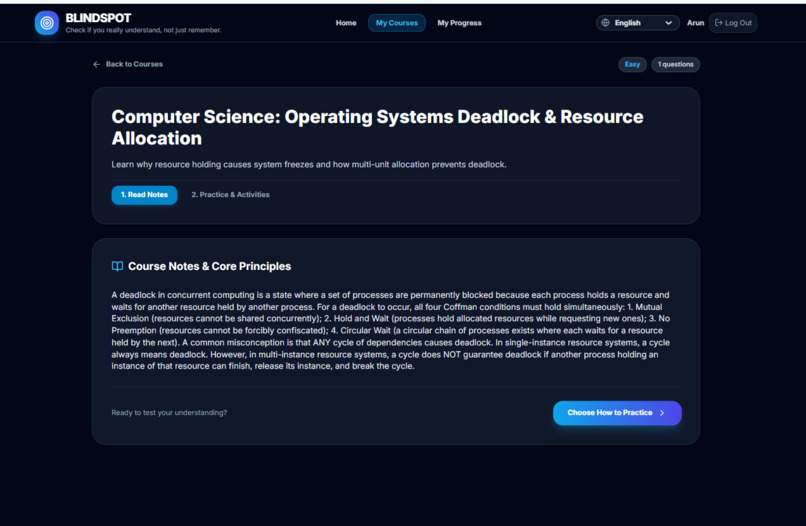Click the open book icon beside Course Notes
The image size is (806, 526).
coord(117,266)
